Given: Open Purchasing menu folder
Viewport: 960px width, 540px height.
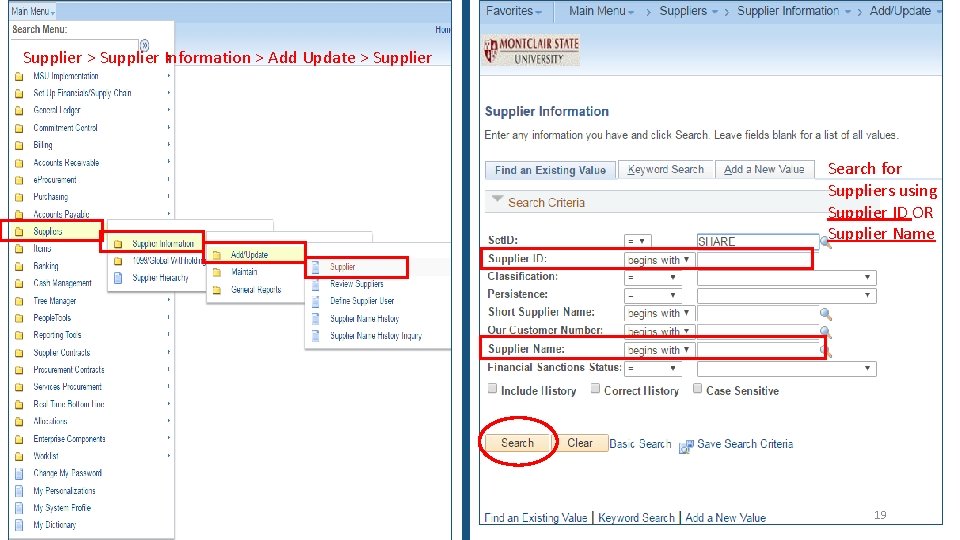Looking at the screenshot, I should pos(50,197).
